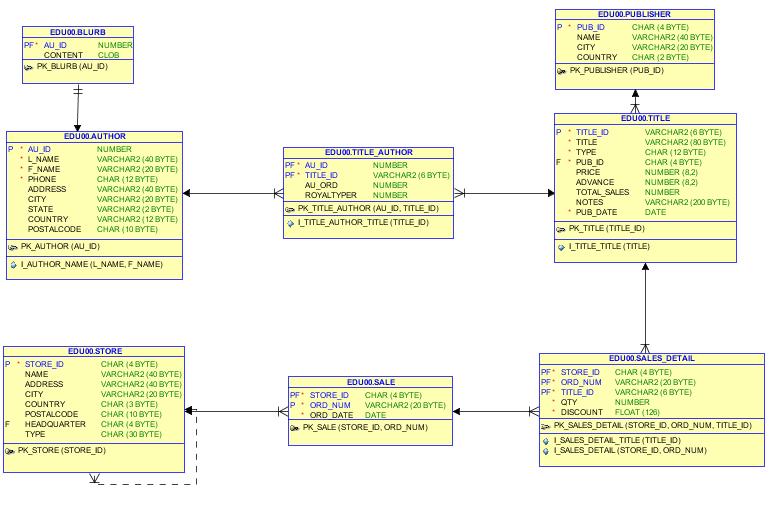Image resolution: width=776 pixels, height=509 pixels.
Task: Click the key icon beside PK_TITLE (TITLE_ID)
Action: point(561,229)
